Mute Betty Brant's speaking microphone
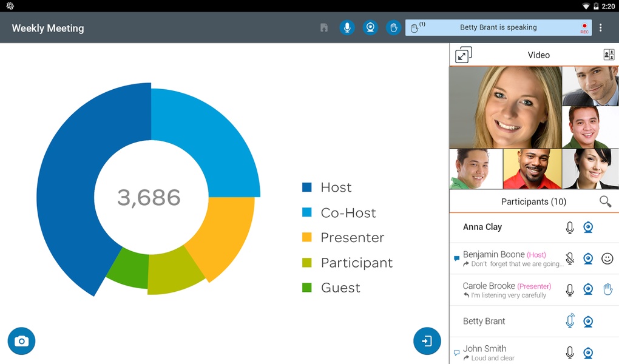The image size is (619, 364). coord(570,320)
